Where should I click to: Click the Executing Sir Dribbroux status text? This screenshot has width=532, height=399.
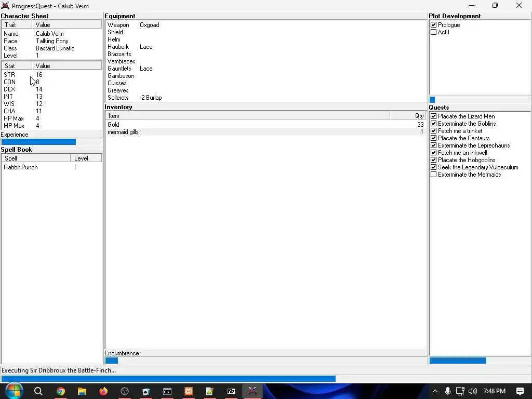tap(59, 370)
